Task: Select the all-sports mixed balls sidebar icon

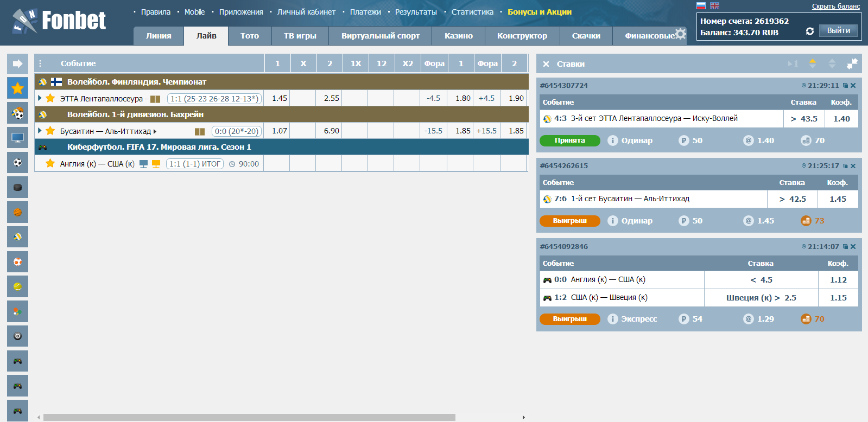Action: [17, 113]
